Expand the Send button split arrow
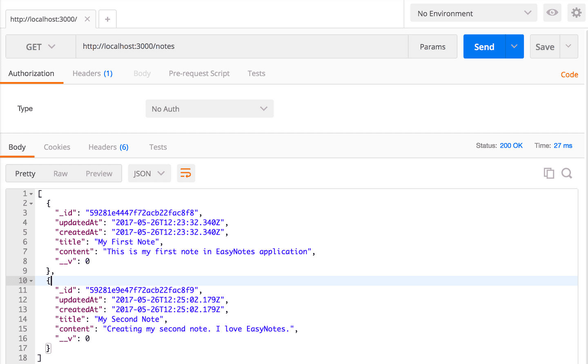 514,47
